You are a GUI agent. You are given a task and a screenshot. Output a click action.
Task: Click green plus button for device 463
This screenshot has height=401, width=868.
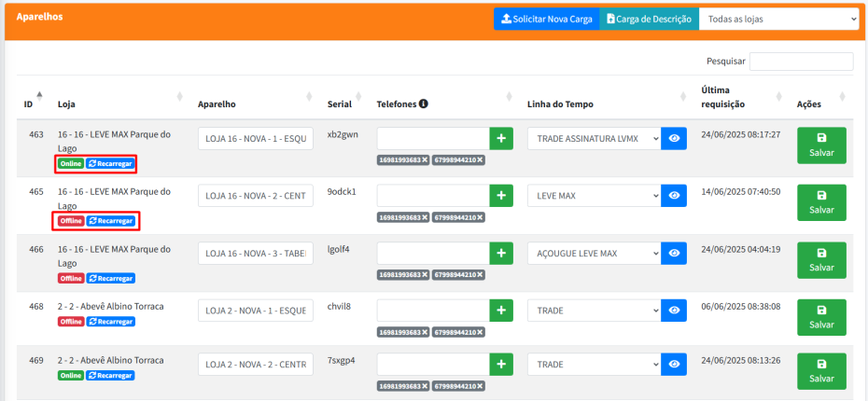[x=501, y=138]
